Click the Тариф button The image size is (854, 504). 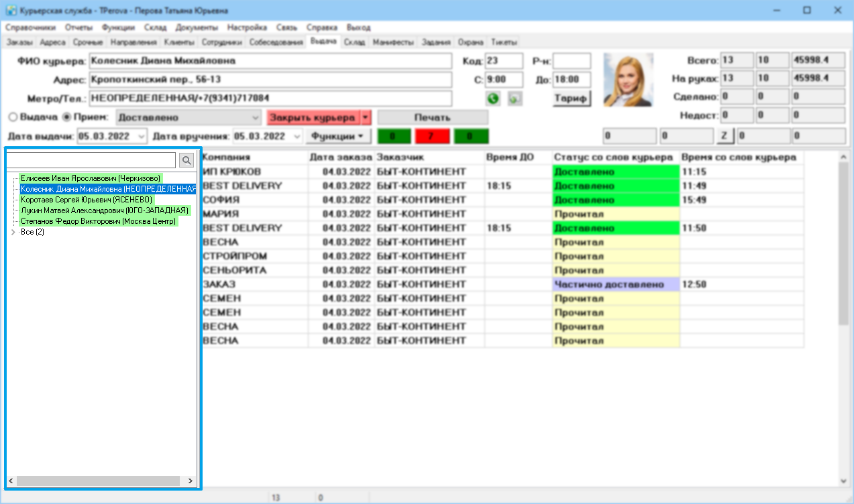point(572,99)
